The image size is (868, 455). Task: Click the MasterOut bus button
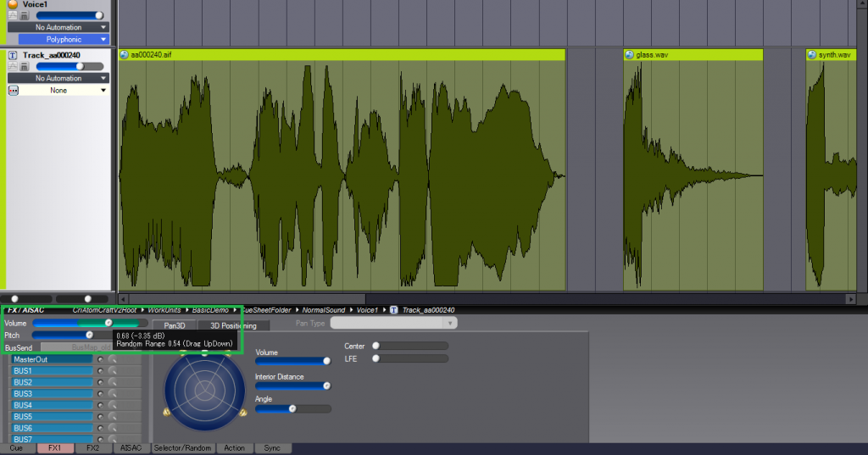click(53, 359)
